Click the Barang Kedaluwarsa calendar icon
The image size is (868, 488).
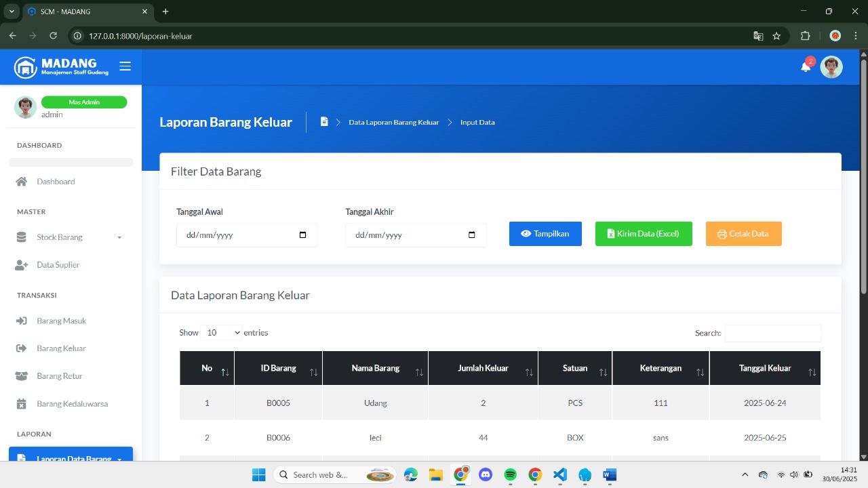[22, 404]
